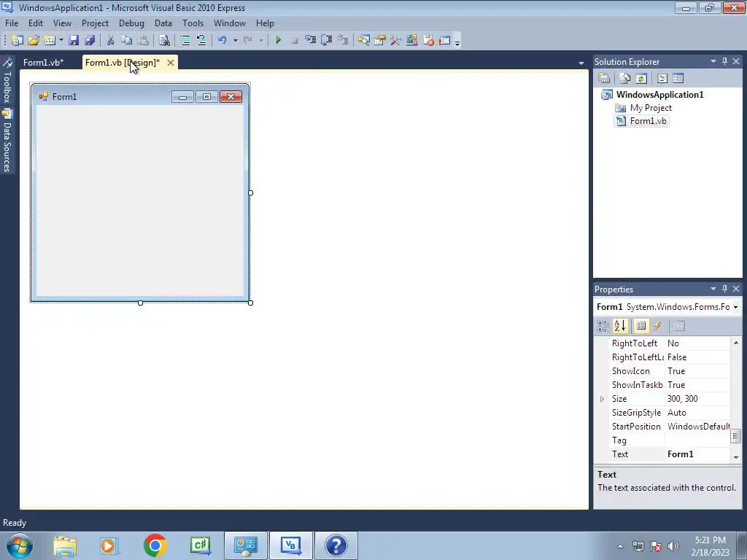Viewport: 747px width, 560px height.
Task: Expand the Size property row
Action: tap(602, 399)
